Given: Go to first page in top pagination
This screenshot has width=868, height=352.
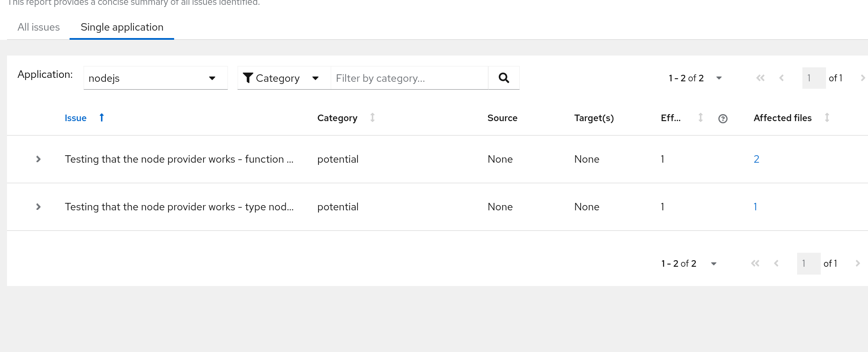Looking at the screenshot, I should click(760, 78).
